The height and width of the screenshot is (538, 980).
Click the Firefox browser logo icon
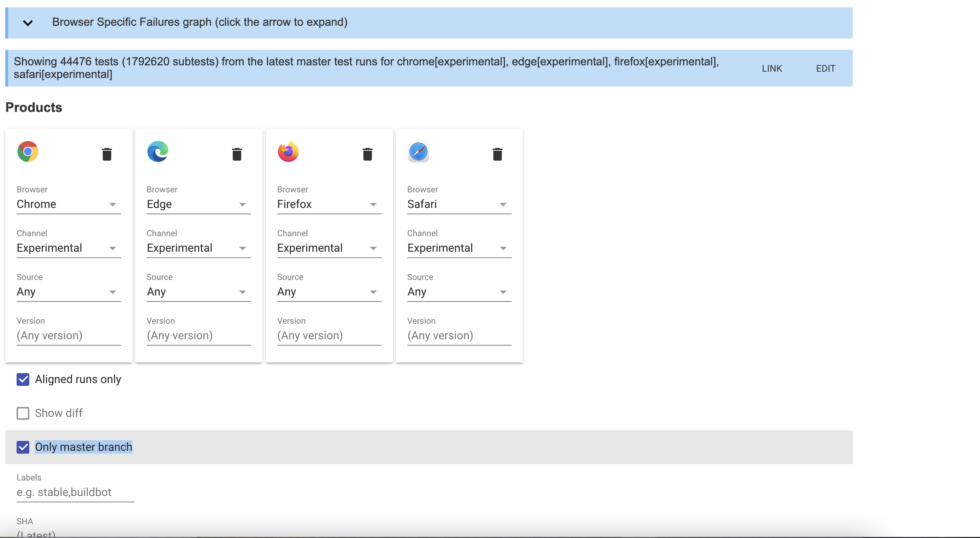coord(289,152)
